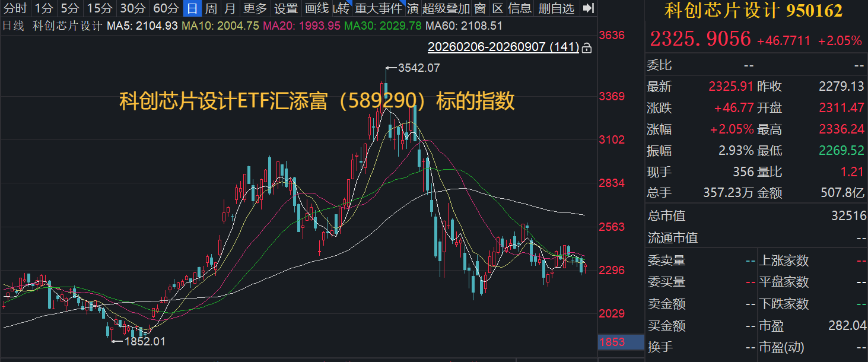The width and height of the screenshot is (868, 362).
Task: Click the MA60: 2108.51 indicator label
Action: pos(464,26)
